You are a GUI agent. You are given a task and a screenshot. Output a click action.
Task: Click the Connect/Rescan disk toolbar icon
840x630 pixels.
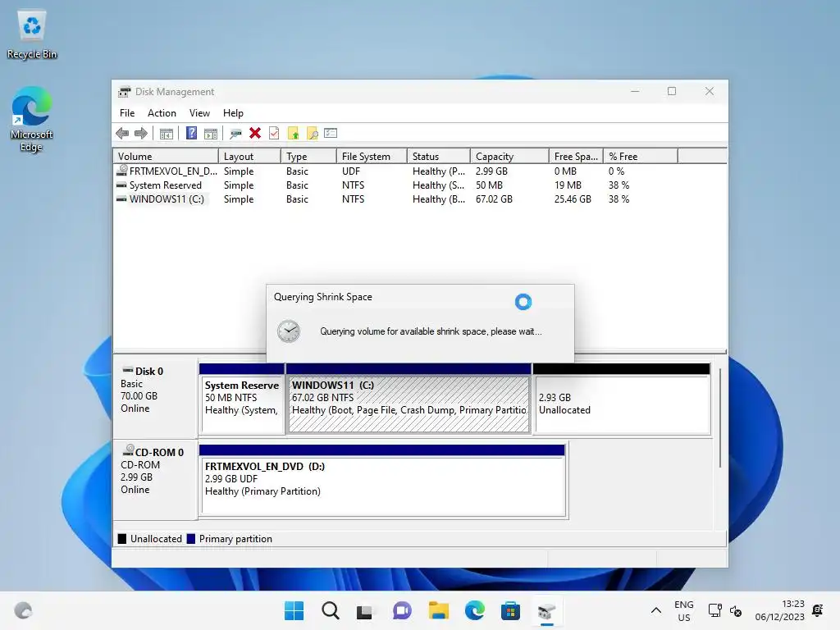click(235, 134)
